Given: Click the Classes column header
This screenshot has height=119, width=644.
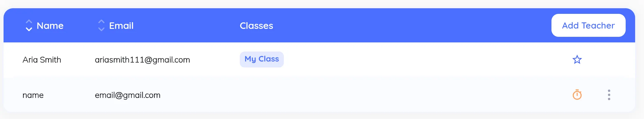Looking at the screenshot, I should (x=256, y=26).
